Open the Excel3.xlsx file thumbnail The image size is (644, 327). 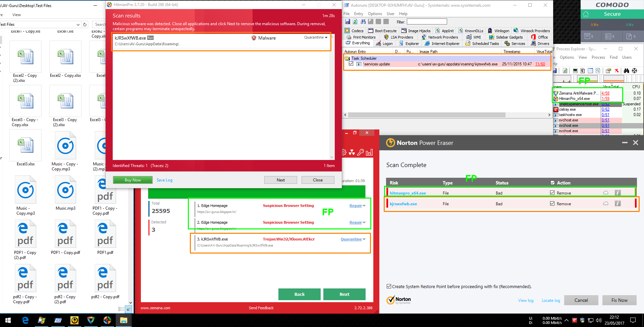[x=26, y=149]
